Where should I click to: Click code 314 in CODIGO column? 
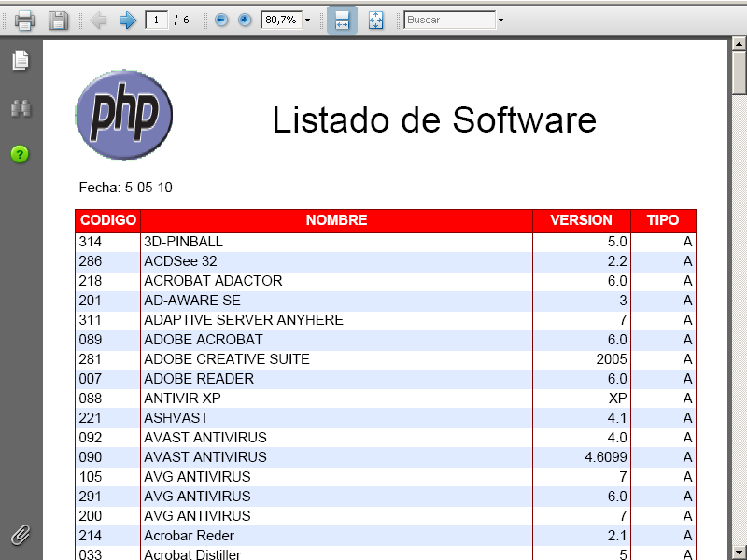click(x=90, y=242)
